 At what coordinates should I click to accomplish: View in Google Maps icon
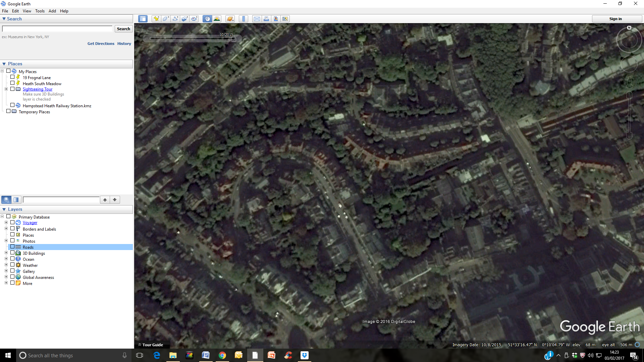point(285,19)
